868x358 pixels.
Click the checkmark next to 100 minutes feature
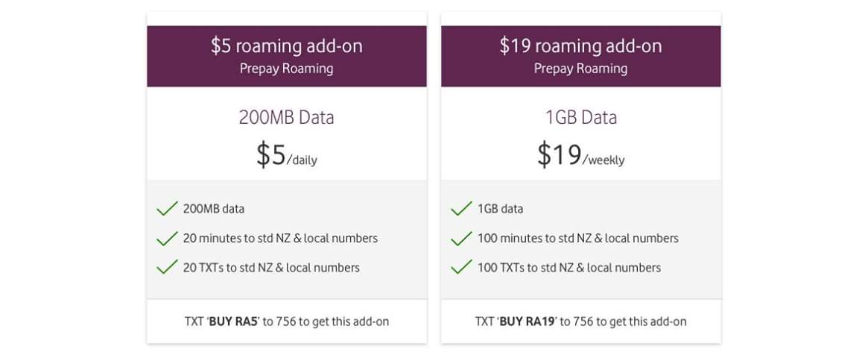461,239
